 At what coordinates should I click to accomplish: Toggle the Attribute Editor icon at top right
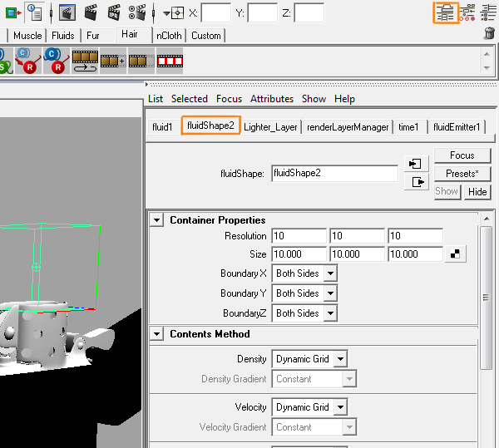(x=446, y=12)
